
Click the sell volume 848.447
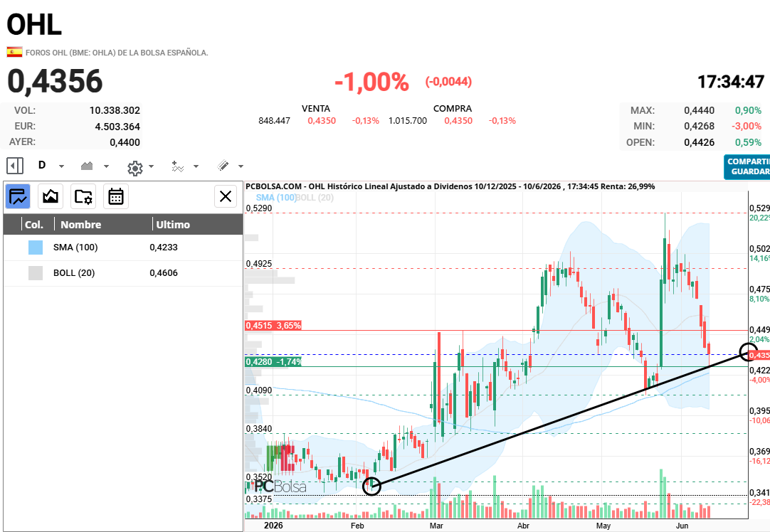coord(275,121)
